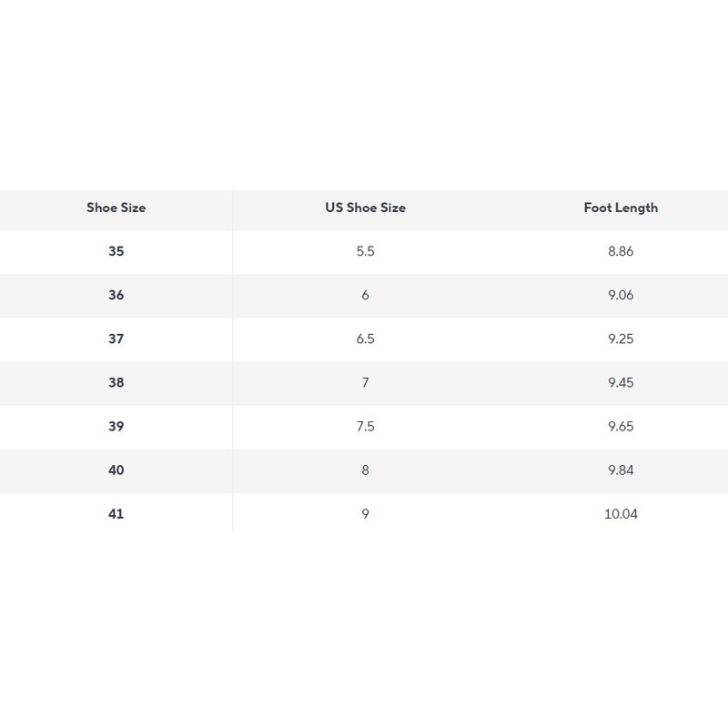The image size is (728, 728).
Task: Click foot length 9.84 value
Action: pyautogui.click(x=621, y=470)
